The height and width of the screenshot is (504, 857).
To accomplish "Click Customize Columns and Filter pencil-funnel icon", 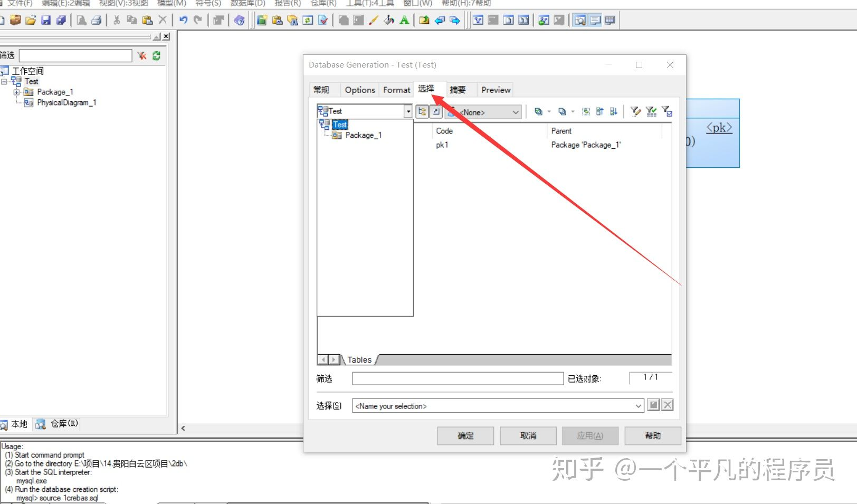I will pos(636,111).
